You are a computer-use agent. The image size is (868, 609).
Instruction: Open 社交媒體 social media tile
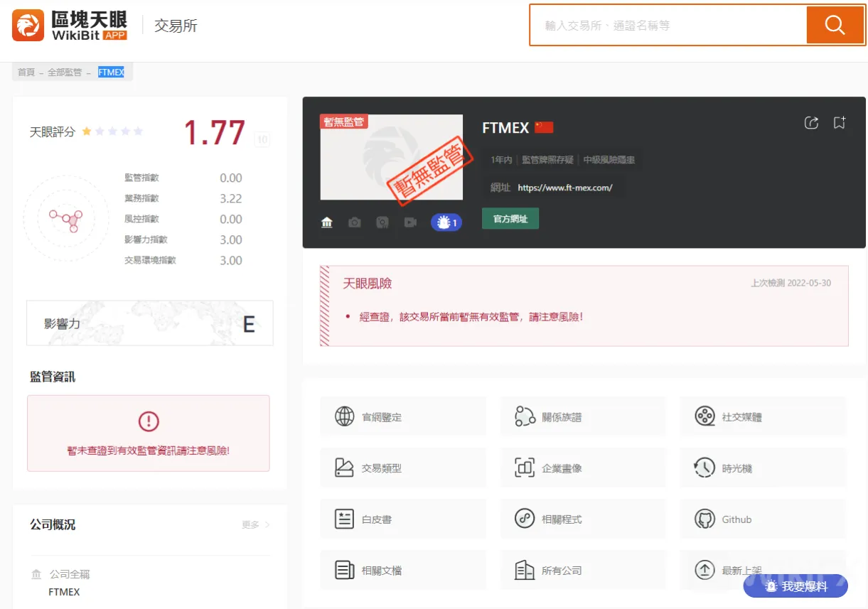coord(763,416)
